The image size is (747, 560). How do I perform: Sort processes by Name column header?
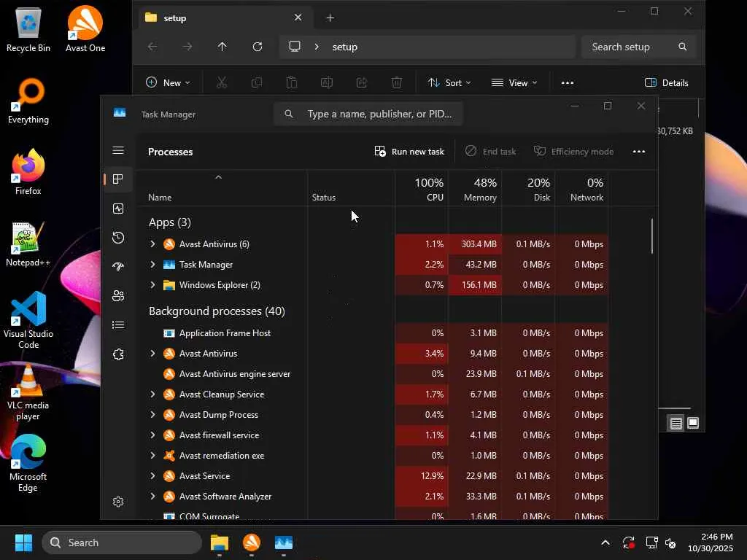pyautogui.click(x=222, y=189)
